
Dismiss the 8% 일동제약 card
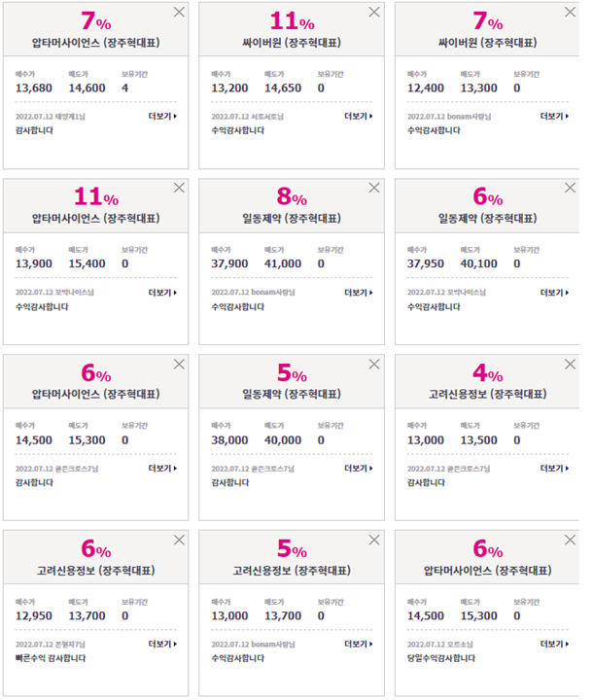tap(374, 188)
